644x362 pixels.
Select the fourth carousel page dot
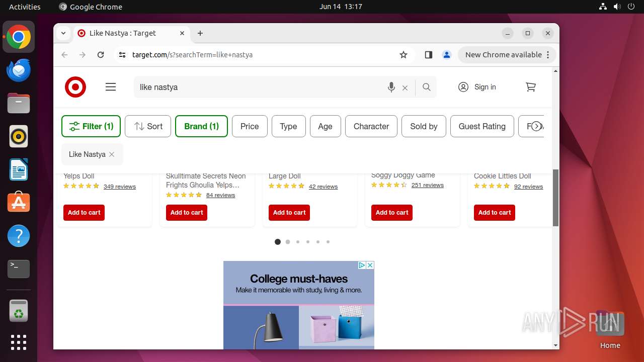click(308, 242)
